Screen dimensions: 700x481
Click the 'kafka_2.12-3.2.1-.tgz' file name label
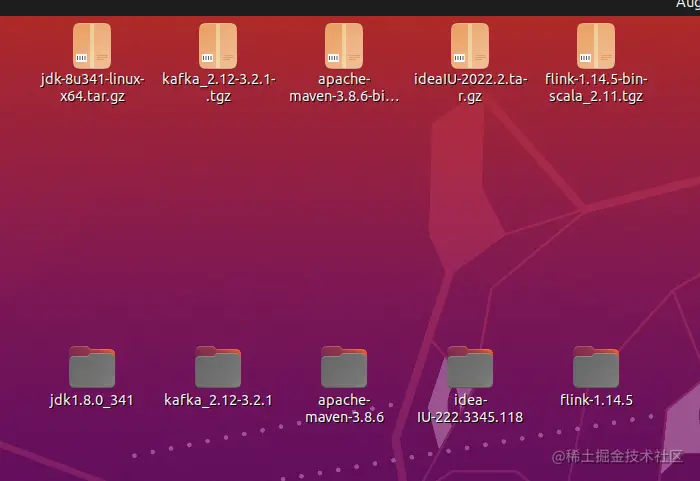pyautogui.click(x=218, y=88)
